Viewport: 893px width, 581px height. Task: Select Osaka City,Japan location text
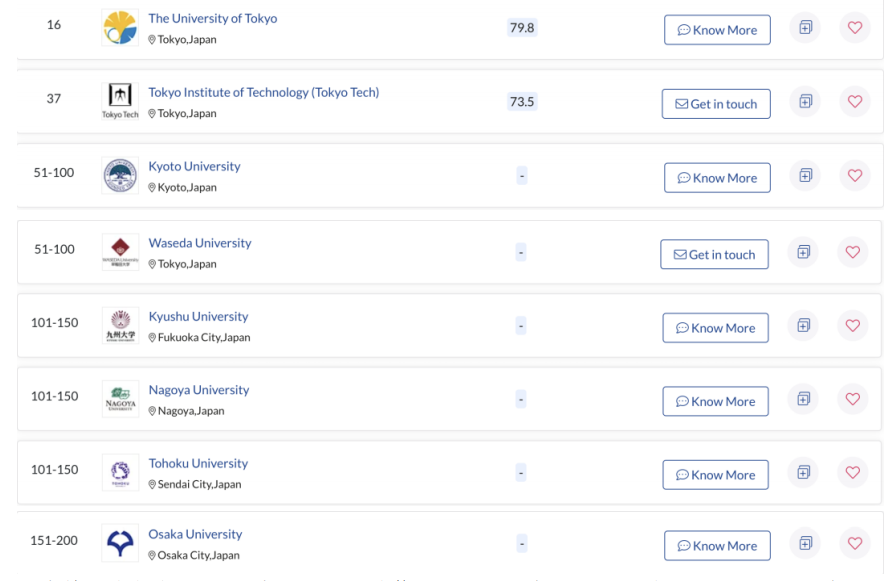(198, 555)
